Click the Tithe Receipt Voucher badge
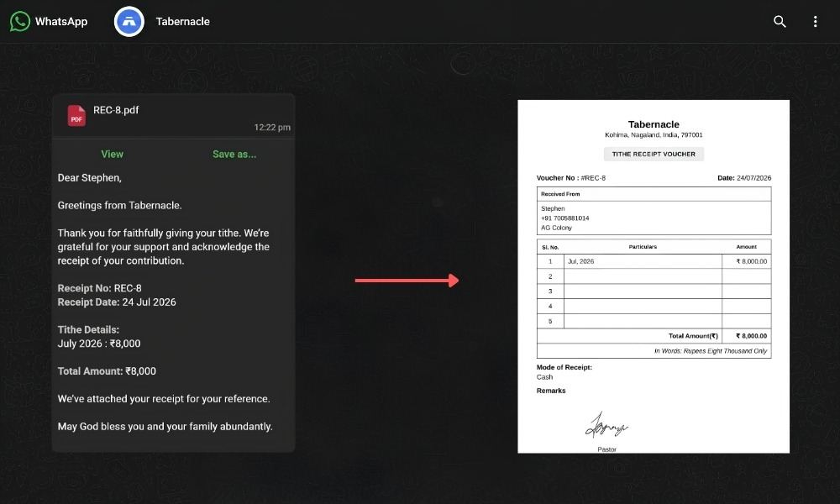The width and height of the screenshot is (840, 504). coord(654,154)
